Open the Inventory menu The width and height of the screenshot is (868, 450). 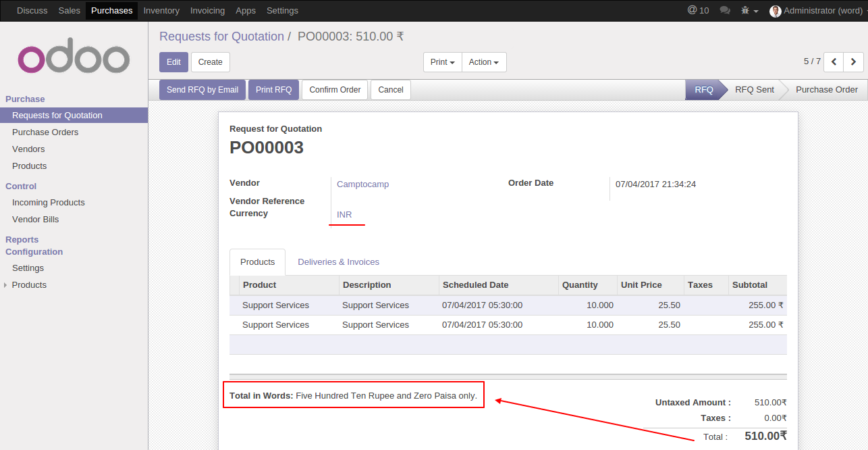pyautogui.click(x=161, y=11)
